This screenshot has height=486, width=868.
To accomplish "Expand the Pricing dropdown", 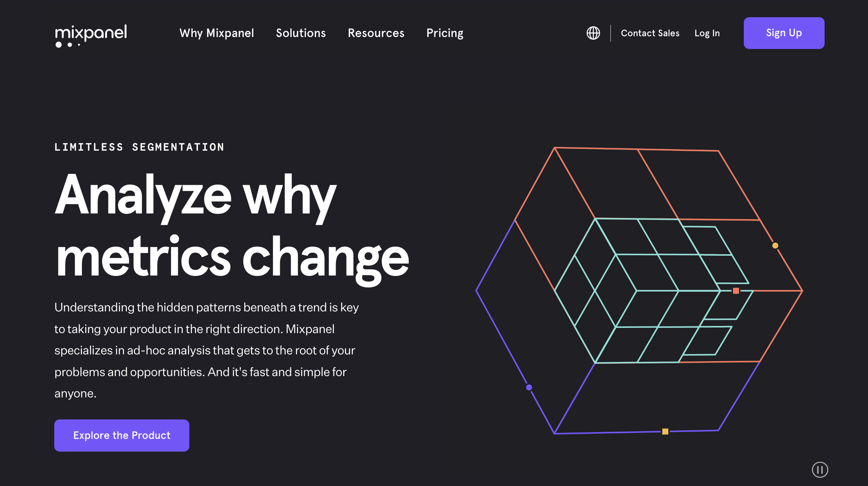I will [445, 33].
